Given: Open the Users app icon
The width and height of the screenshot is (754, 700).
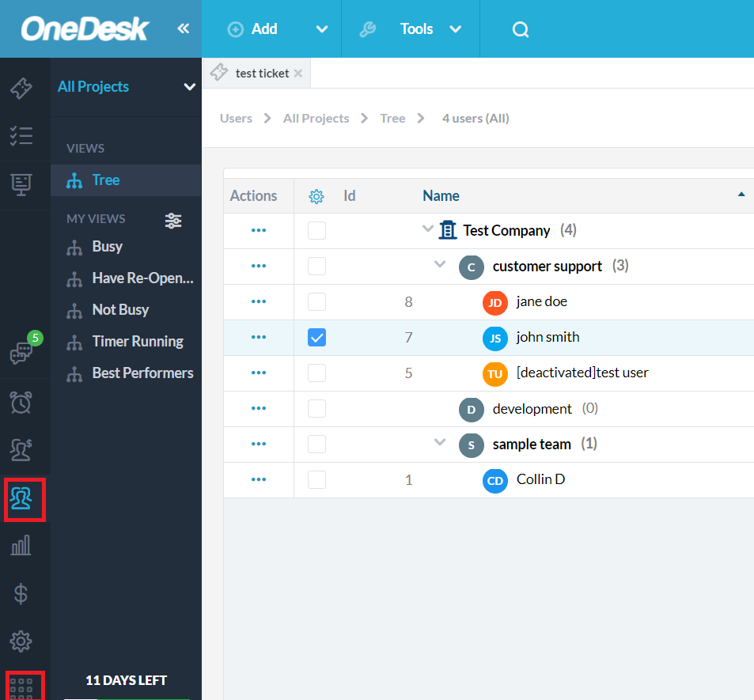Looking at the screenshot, I should (21, 498).
